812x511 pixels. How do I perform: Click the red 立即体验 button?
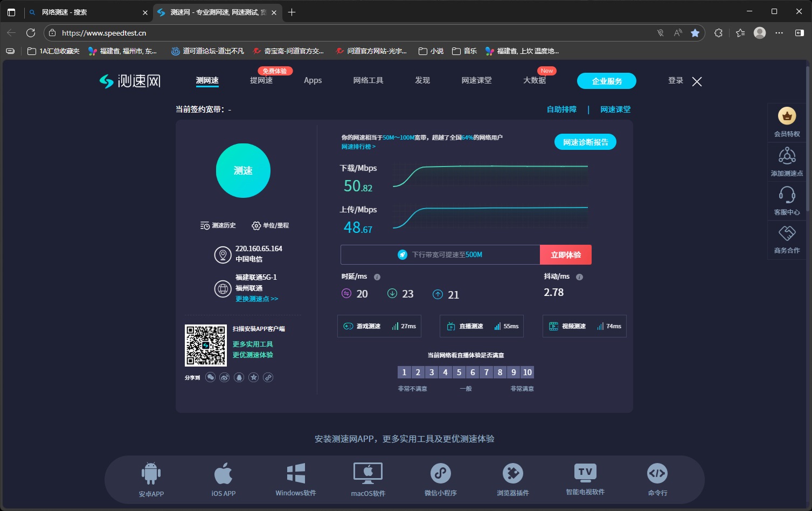click(565, 255)
